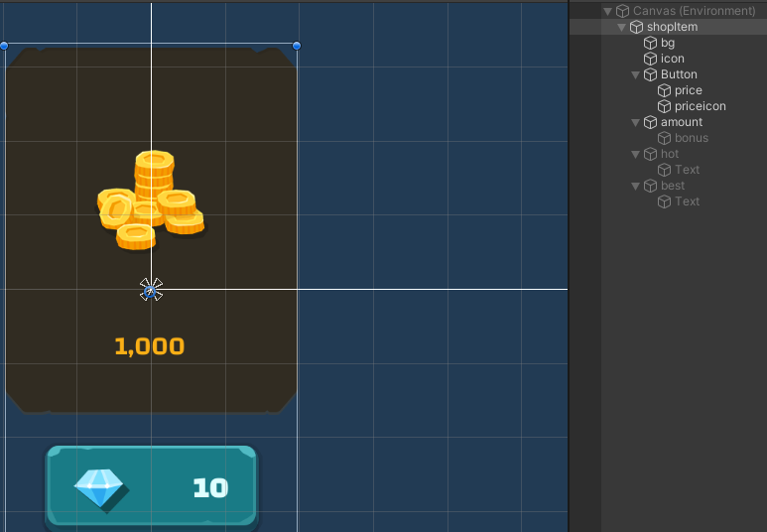This screenshot has width=767, height=532.
Task: Select the shopItem object in hierarchy
Action: [672, 27]
